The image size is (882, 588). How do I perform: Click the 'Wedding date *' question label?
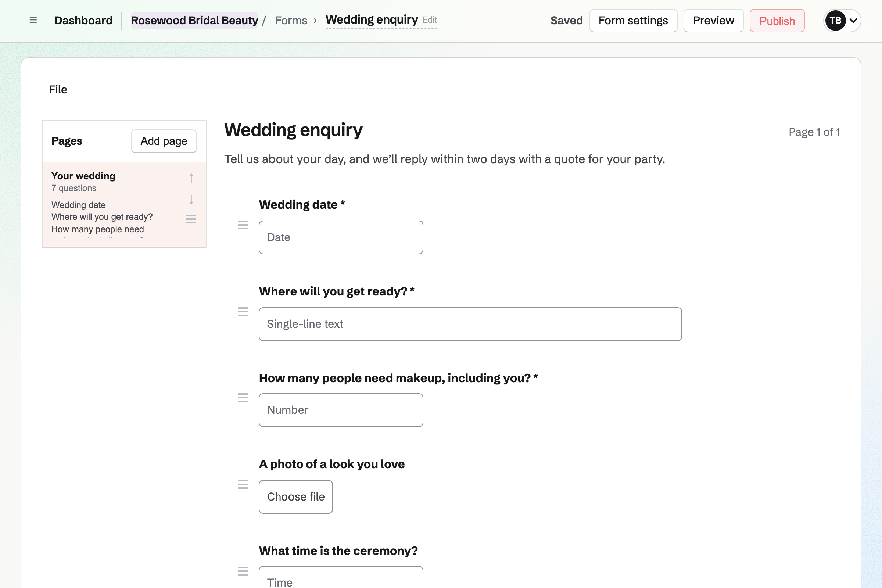click(302, 205)
